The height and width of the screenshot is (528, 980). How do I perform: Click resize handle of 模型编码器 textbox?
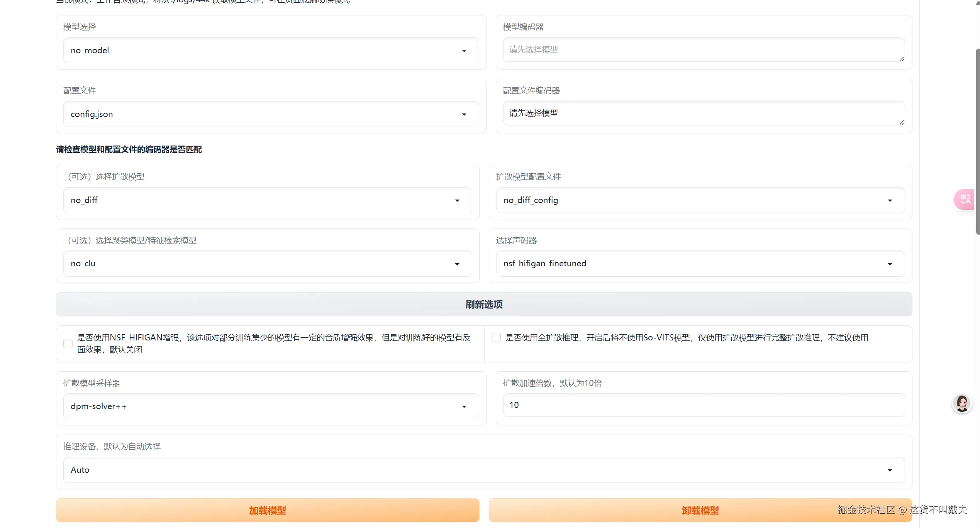(902, 59)
